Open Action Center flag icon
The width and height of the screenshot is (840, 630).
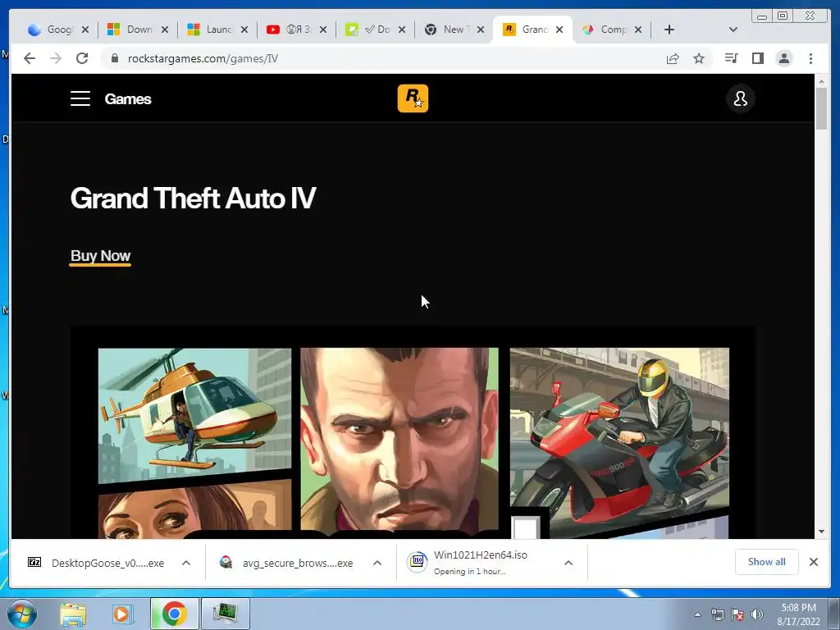[737, 614]
